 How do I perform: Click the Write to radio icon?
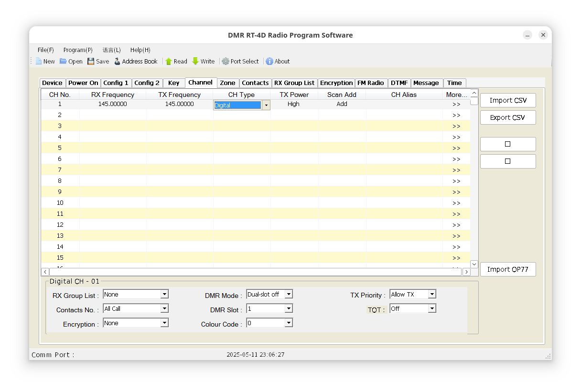195,61
